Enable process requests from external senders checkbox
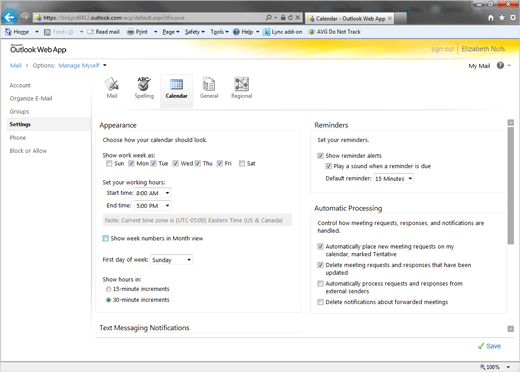Screen dimensions: 520x372 click(320, 284)
